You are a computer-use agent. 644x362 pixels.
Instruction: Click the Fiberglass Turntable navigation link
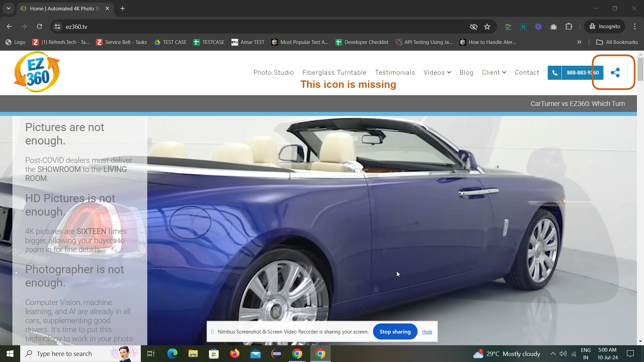[334, 72]
